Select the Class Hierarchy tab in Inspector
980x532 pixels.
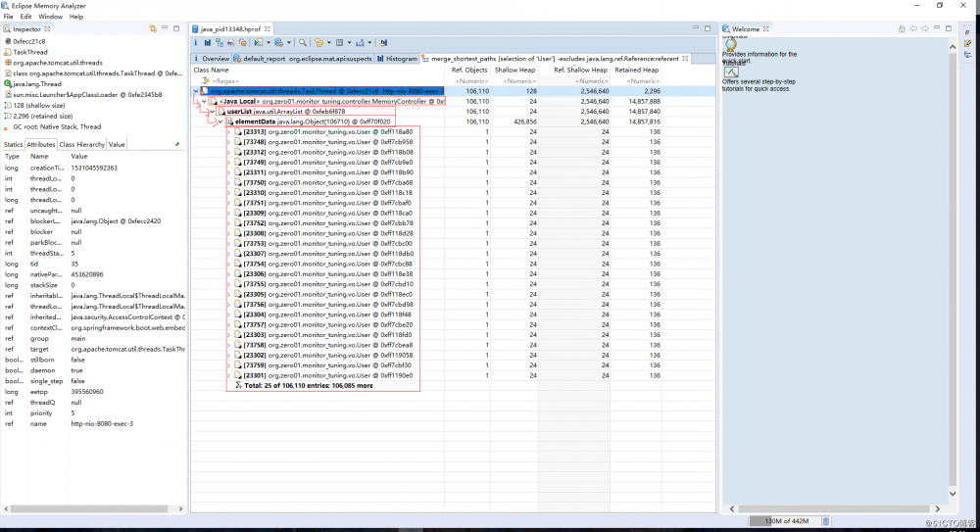(x=82, y=144)
